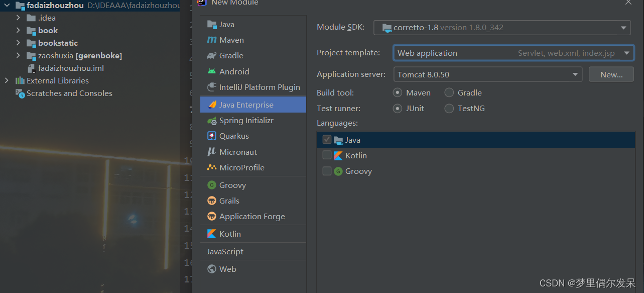
Task: Click the fadaizhouzhou project folder icon
Action: click(20, 6)
